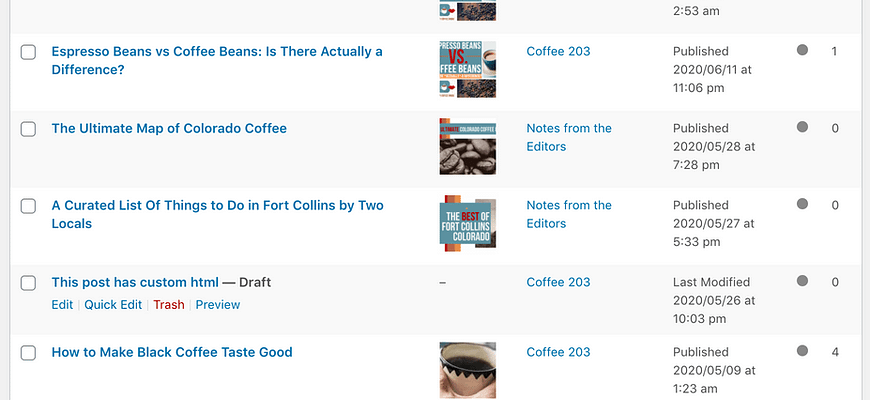Image resolution: width=870 pixels, height=400 pixels.
Task: Click Edit under This post has custom html
Action: pos(62,305)
